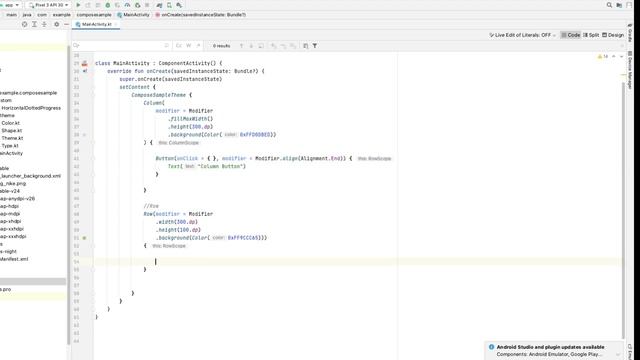640x360 pixels.
Task: Open the Live Edit of Literals: OFF dropdown
Action: (522, 35)
